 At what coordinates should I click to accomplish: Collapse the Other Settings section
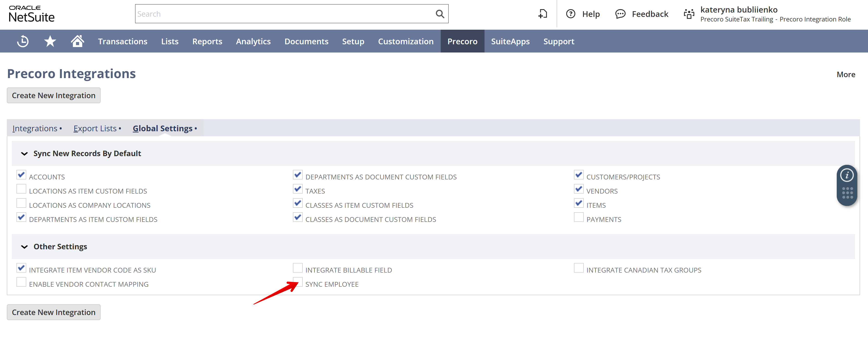24,247
